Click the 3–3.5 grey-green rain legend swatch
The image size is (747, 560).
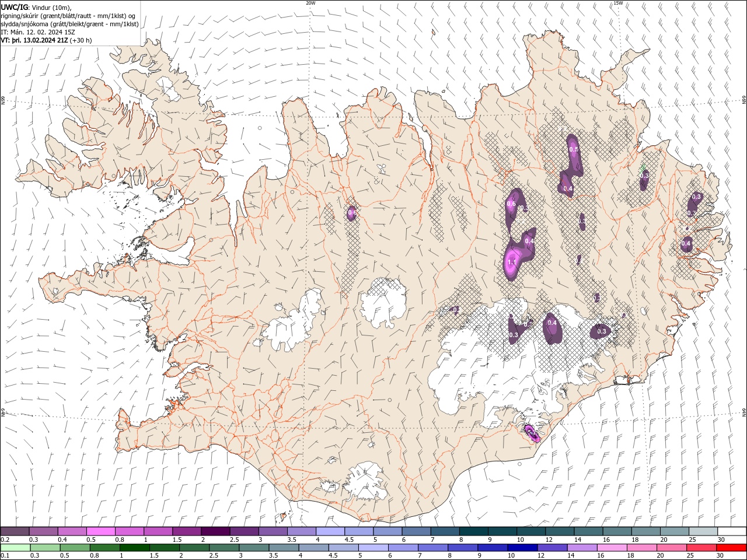click(x=254, y=548)
